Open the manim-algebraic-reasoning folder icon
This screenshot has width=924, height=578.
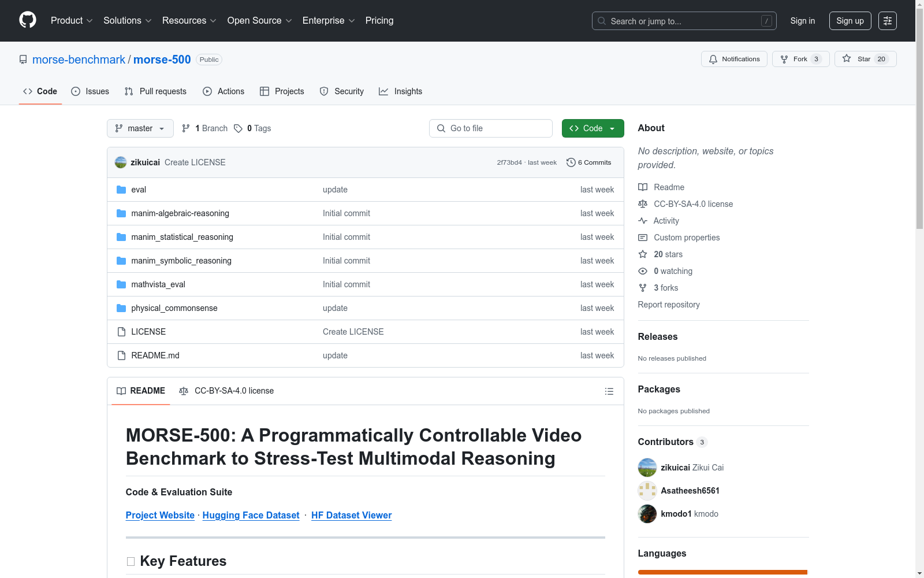(x=121, y=213)
